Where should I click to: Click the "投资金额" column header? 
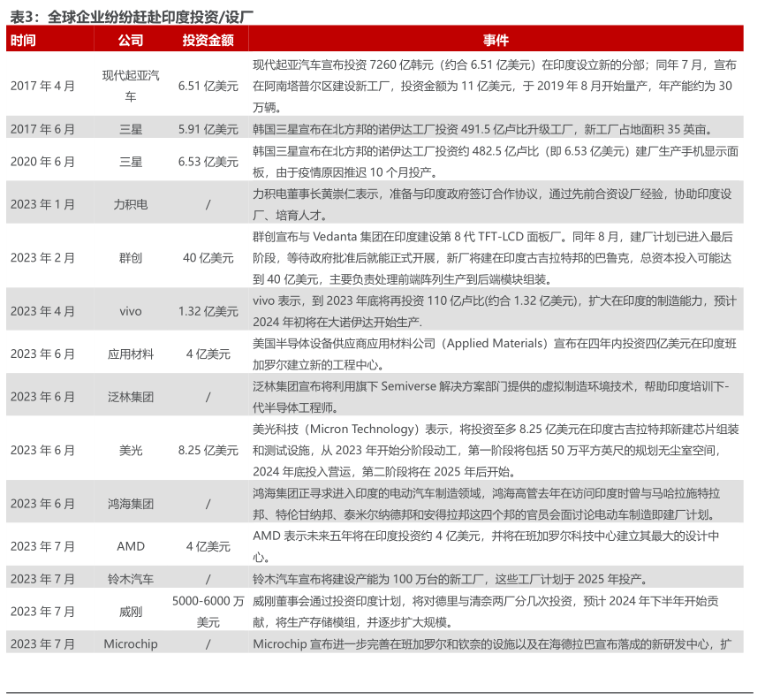coord(208,40)
